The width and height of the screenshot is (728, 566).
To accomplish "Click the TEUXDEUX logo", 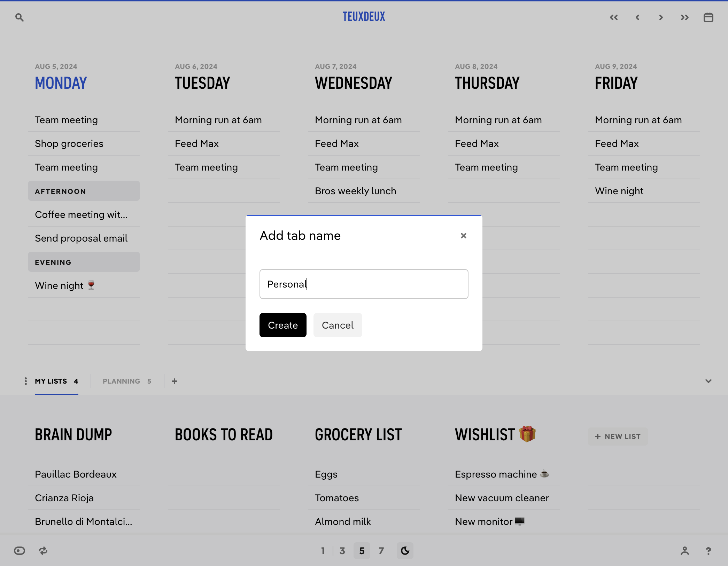I will click(364, 17).
